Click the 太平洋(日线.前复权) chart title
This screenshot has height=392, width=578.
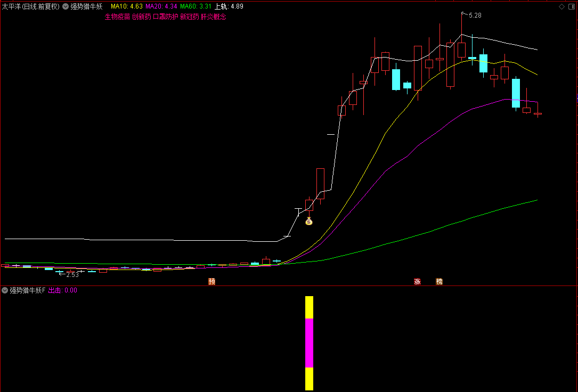click(30, 6)
